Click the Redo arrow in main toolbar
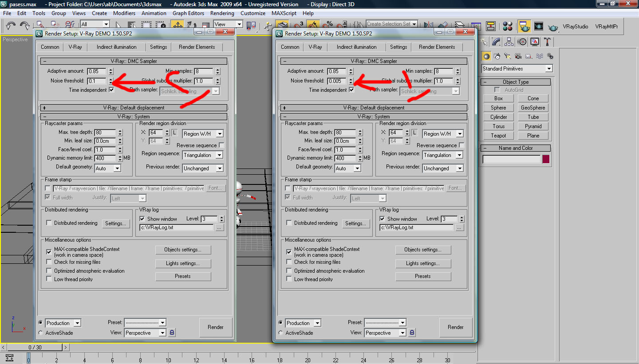The width and height of the screenshot is (639, 364). point(25,25)
